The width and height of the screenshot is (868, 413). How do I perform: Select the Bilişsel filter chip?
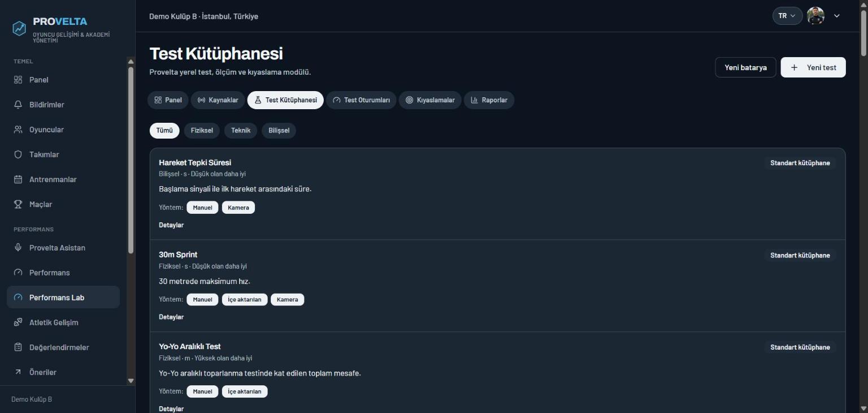[279, 131]
